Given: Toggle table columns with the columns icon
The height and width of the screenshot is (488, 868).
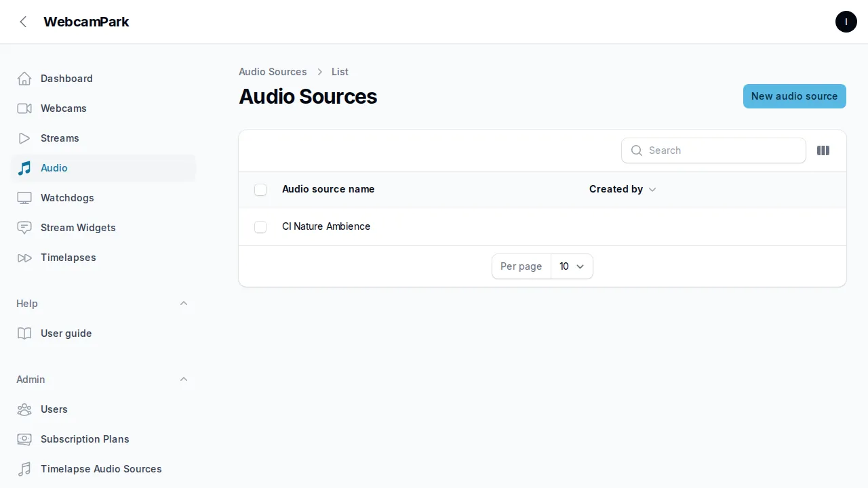Looking at the screenshot, I should coord(823,150).
